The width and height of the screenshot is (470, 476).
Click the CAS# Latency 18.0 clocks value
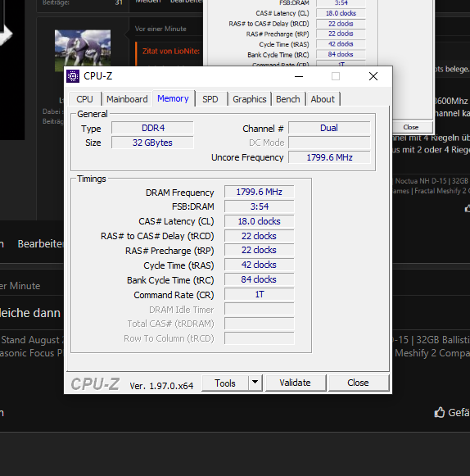point(259,221)
